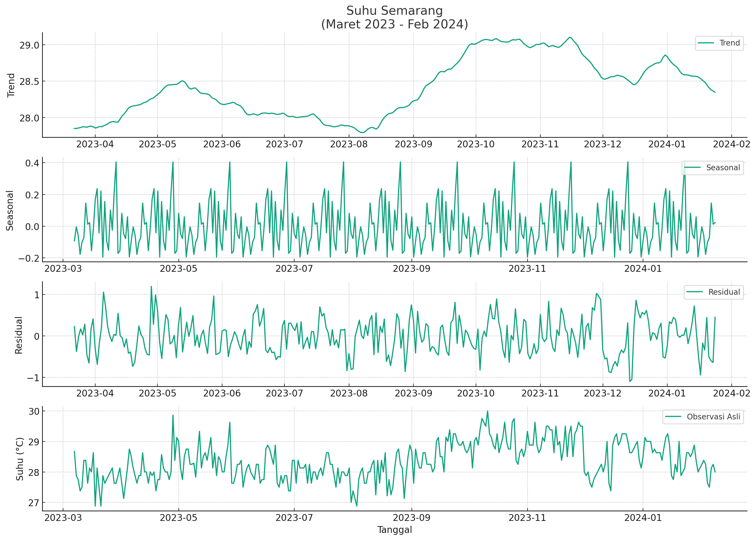This screenshot has width=756, height=540.
Task: Click the "Trend" legend entry box
Action: click(719, 43)
